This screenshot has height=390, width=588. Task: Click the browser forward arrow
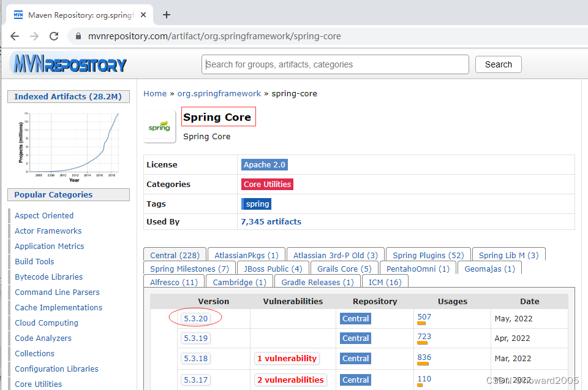[x=34, y=36]
